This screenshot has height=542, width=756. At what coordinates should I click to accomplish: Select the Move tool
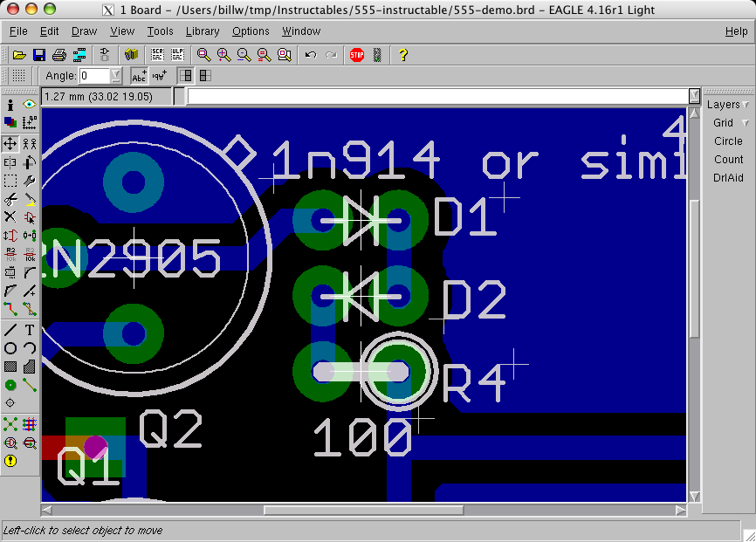[10, 143]
